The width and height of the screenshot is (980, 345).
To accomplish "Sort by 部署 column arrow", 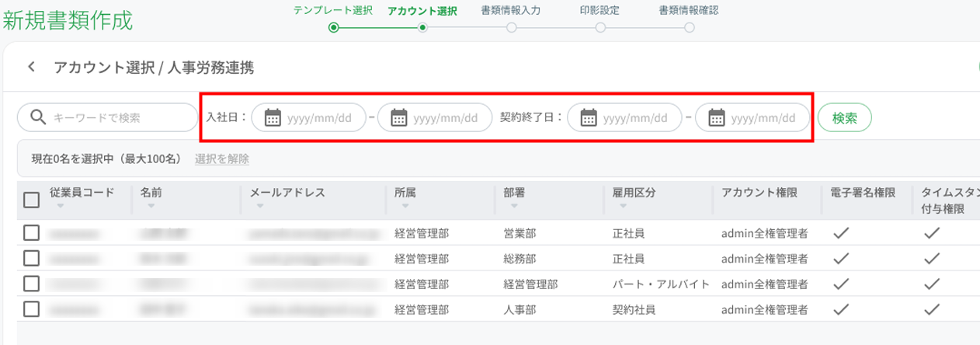I will click(513, 207).
